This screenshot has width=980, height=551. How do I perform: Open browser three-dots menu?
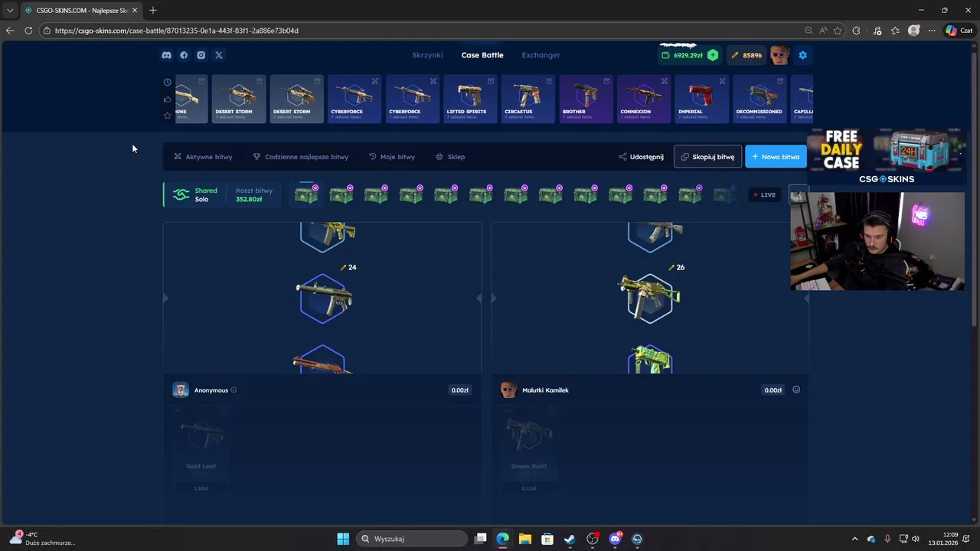pyautogui.click(x=932, y=31)
